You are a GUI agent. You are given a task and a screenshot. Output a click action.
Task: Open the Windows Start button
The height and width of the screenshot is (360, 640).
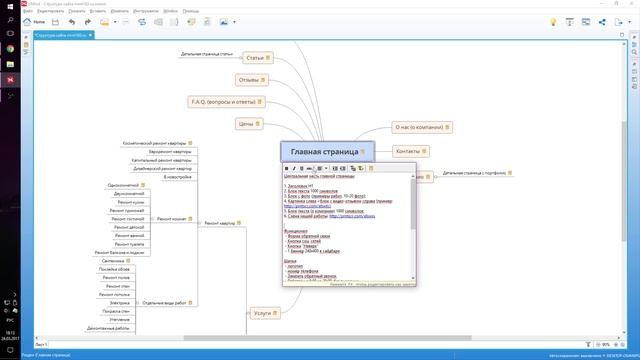pyautogui.click(x=10, y=6)
